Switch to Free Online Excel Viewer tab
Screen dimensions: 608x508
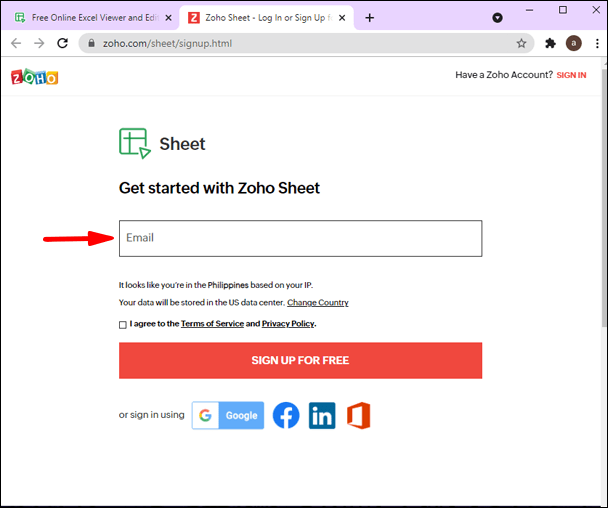coord(90,18)
